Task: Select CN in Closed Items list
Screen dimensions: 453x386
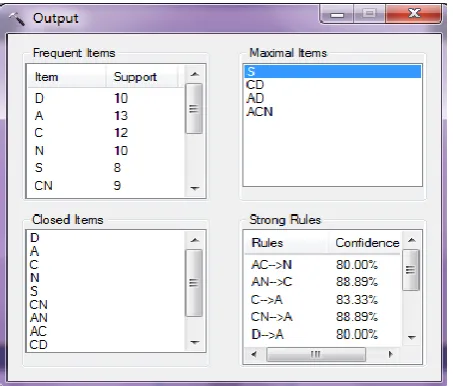Action: [38, 305]
